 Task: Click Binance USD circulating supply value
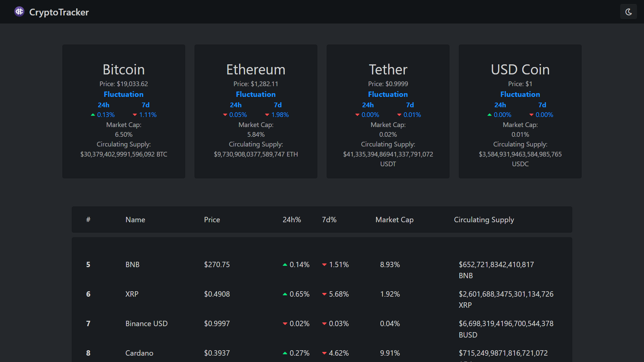(506, 329)
